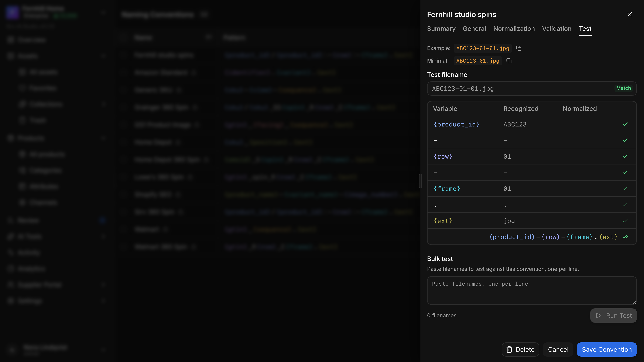
Task: Open the Summary tab
Action: pyautogui.click(x=441, y=29)
